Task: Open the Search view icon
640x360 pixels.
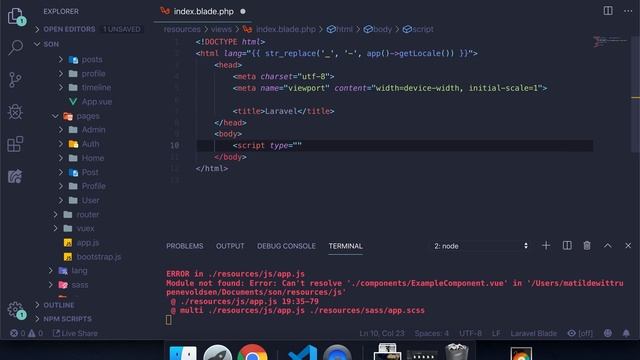Action: pos(16,47)
